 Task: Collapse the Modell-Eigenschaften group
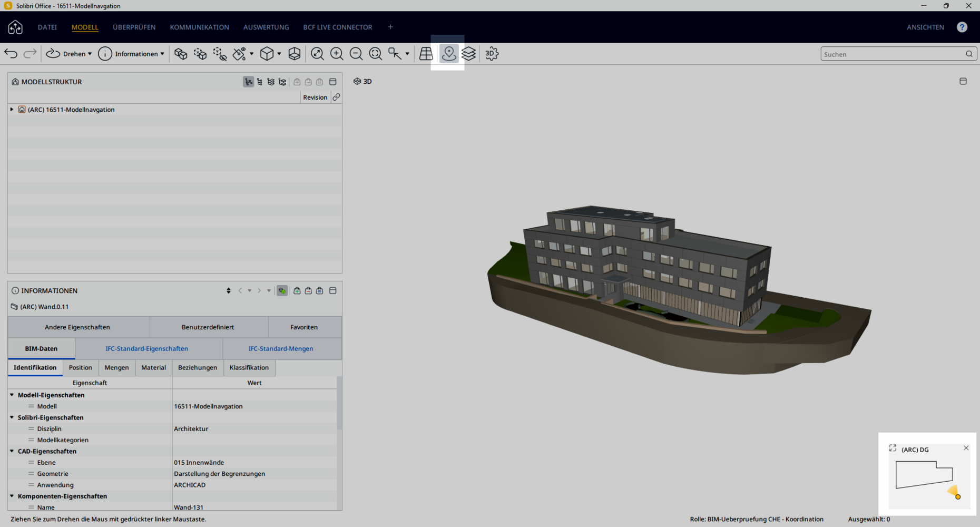click(12, 395)
